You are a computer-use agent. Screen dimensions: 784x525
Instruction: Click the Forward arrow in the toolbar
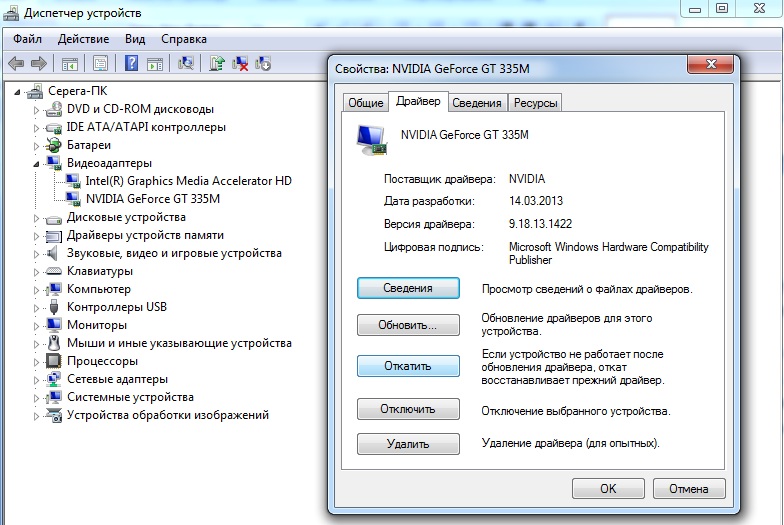click(x=38, y=64)
